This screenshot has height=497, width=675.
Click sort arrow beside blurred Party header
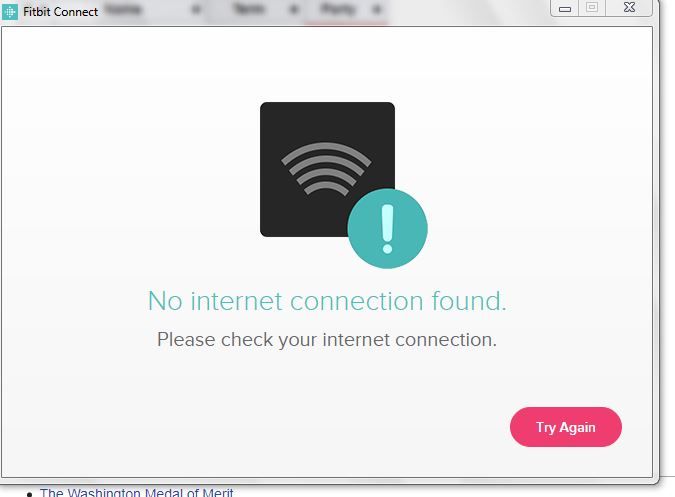(377, 9)
